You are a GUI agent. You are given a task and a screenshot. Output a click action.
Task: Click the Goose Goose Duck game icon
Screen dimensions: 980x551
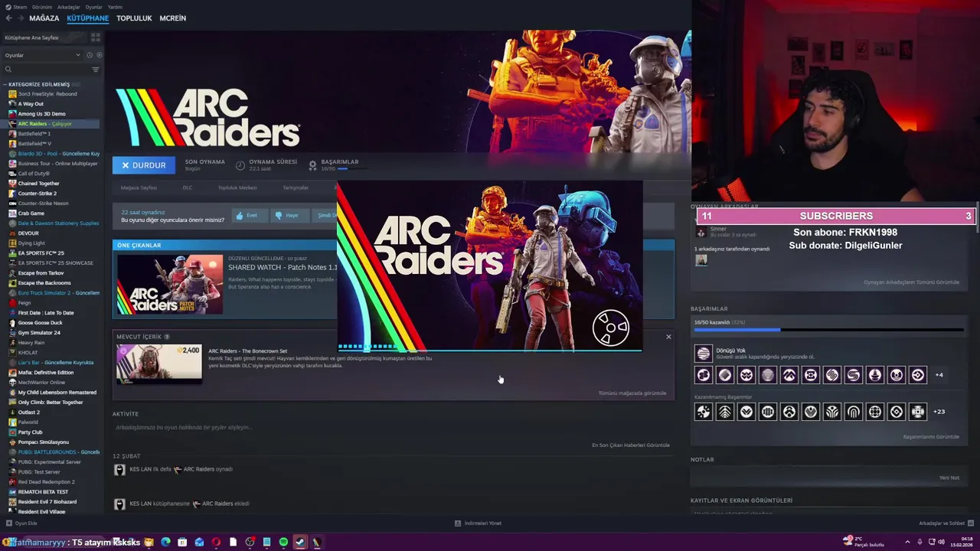click(12, 323)
